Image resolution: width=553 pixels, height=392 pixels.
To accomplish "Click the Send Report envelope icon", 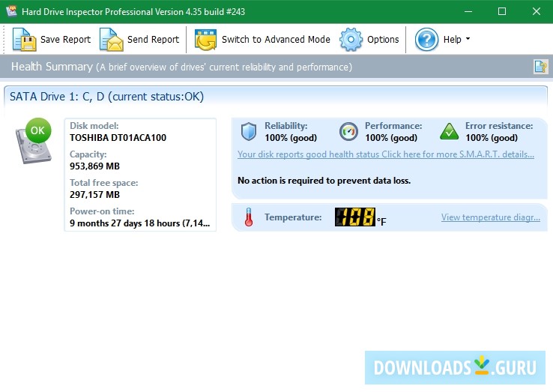I will click(111, 39).
